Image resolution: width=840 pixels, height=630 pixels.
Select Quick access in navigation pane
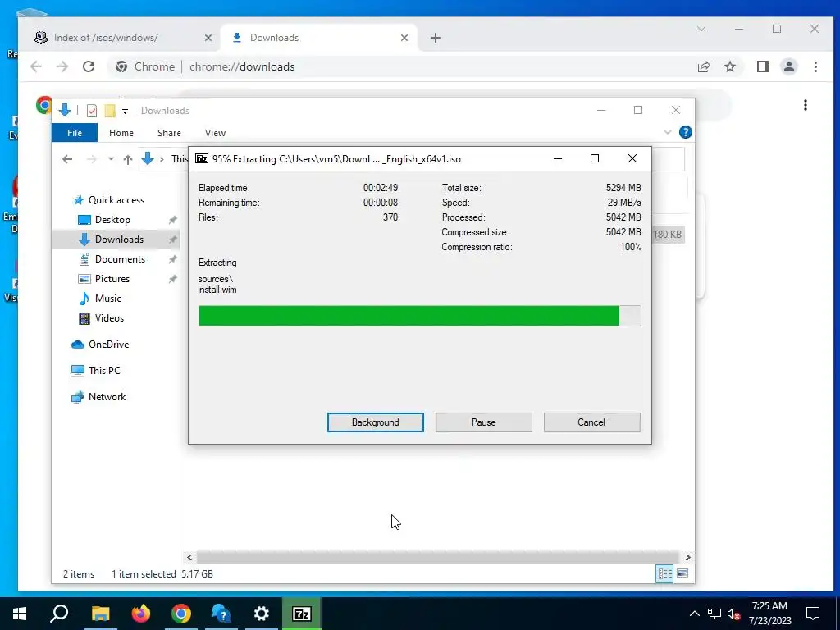(116, 200)
